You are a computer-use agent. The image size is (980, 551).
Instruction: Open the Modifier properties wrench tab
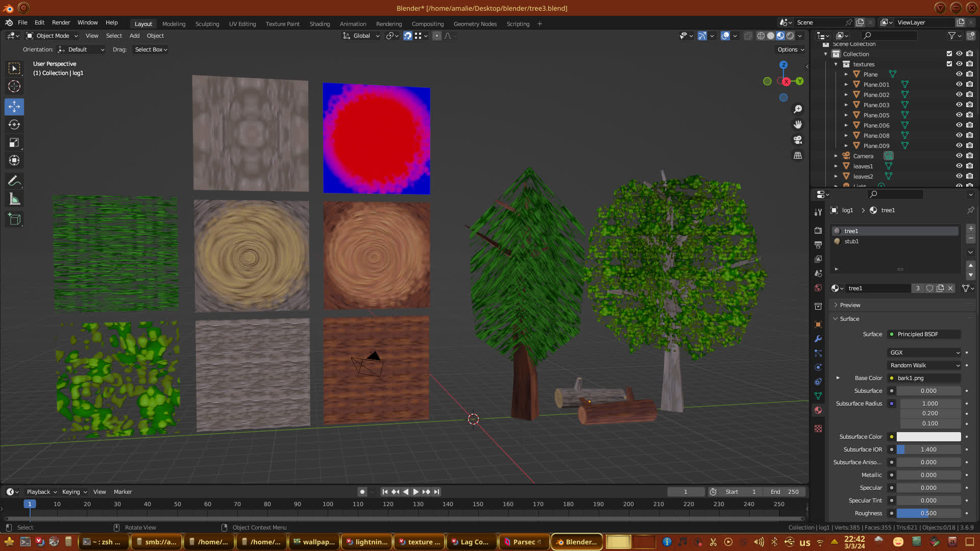[x=818, y=339]
